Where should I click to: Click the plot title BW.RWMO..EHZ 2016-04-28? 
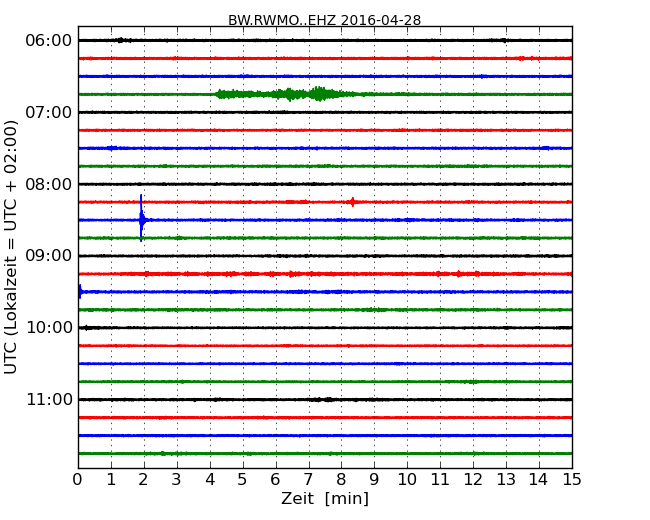(325, 20)
